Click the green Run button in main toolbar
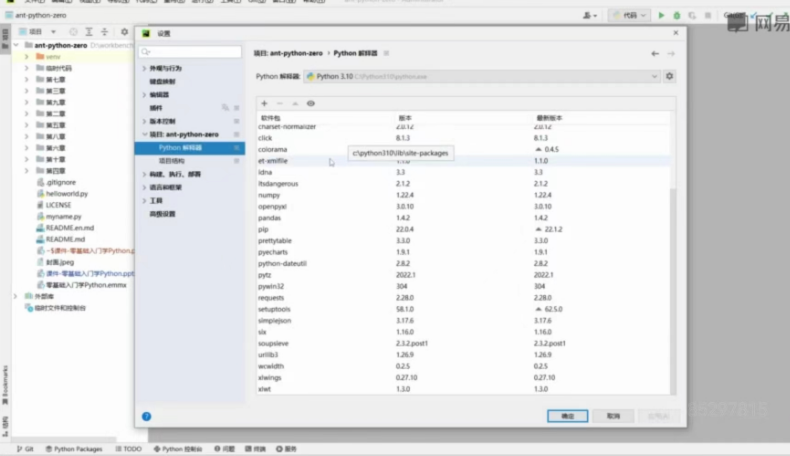The width and height of the screenshot is (790, 456). tap(661, 16)
